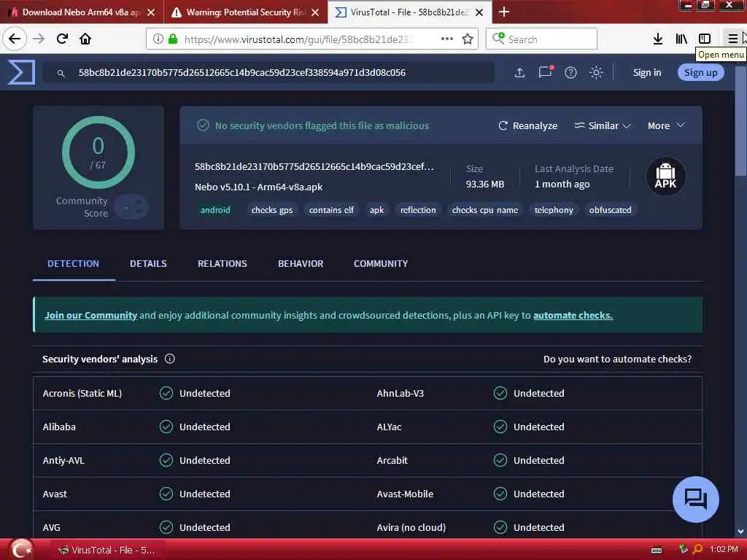
Task: Toggle the browser sidebar view
Action: coord(705,39)
